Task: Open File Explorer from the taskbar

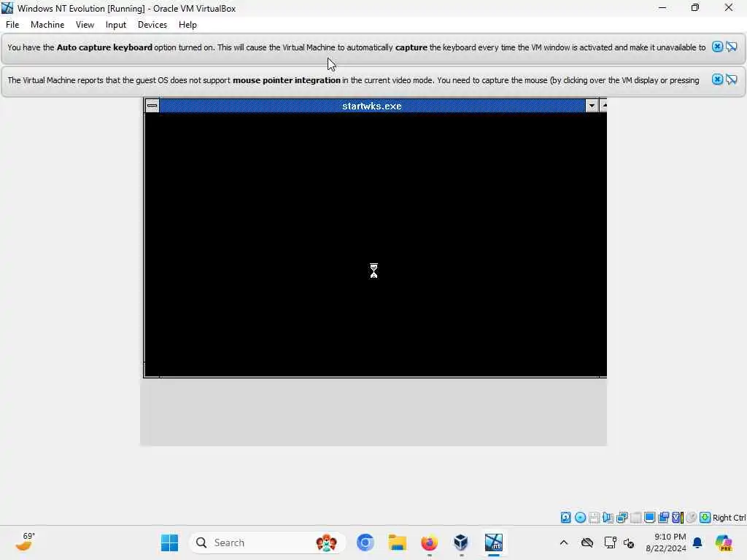Action: [398, 542]
